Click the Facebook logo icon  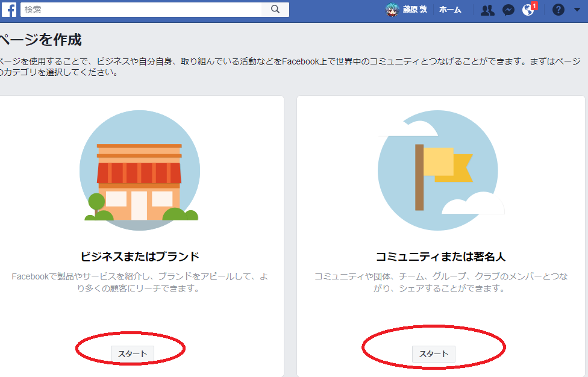click(x=9, y=10)
